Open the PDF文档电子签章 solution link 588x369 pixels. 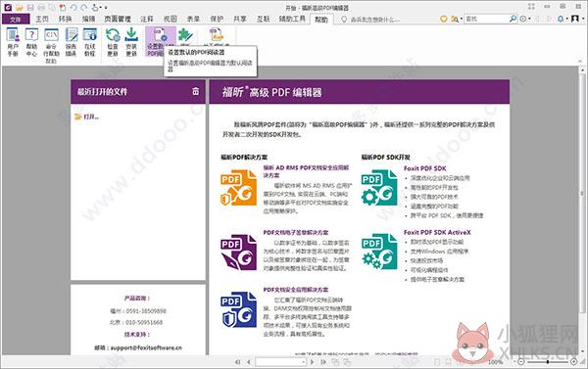(x=296, y=232)
